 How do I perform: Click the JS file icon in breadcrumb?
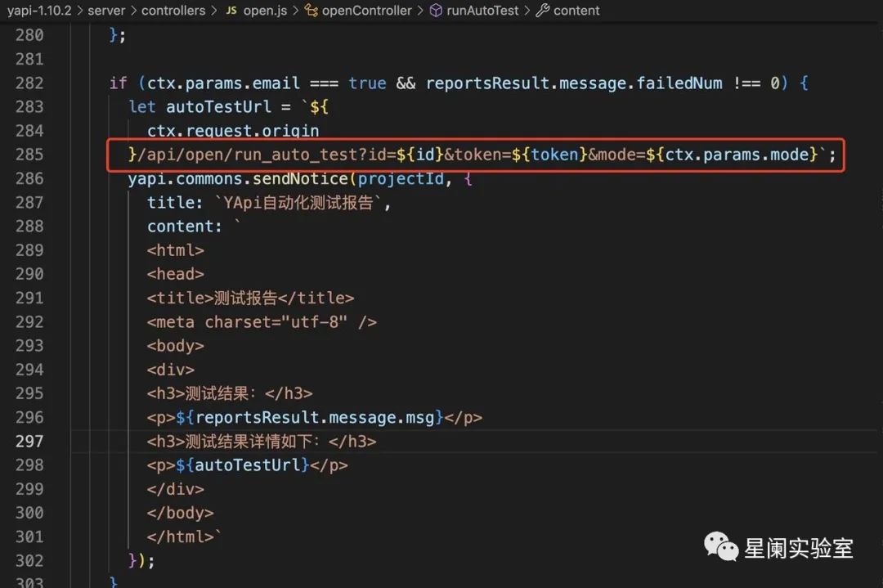231,11
